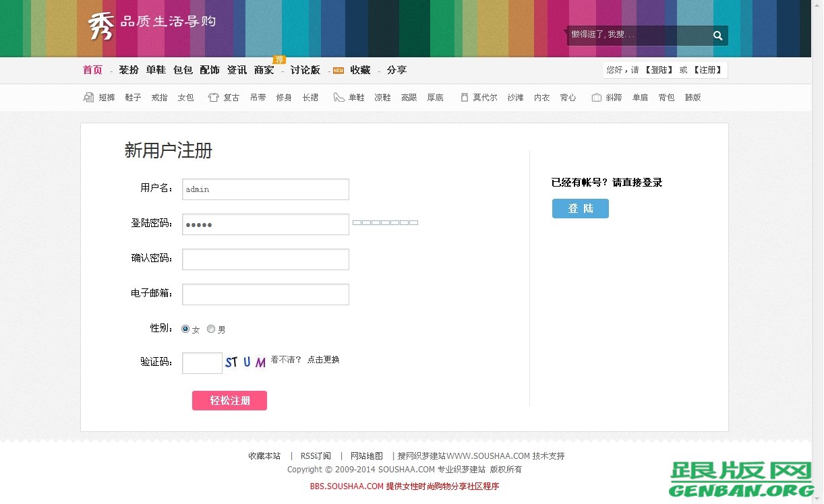This screenshot has width=824, height=504.
Task: Click the NEW badge on 讨论版
Action: pos(338,69)
